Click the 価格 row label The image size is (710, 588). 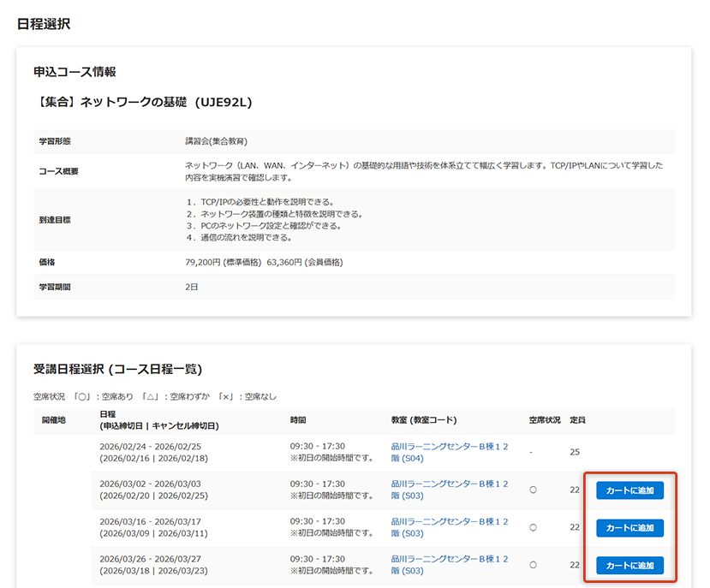click(x=47, y=262)
